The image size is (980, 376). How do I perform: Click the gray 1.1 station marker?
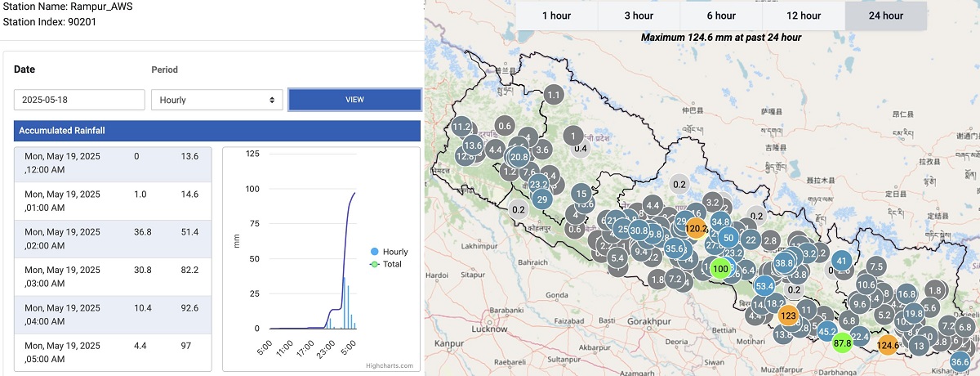point(554,96)
